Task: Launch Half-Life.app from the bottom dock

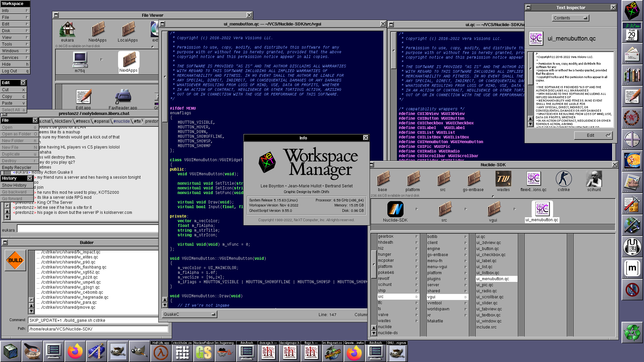Action: [161, 353]
